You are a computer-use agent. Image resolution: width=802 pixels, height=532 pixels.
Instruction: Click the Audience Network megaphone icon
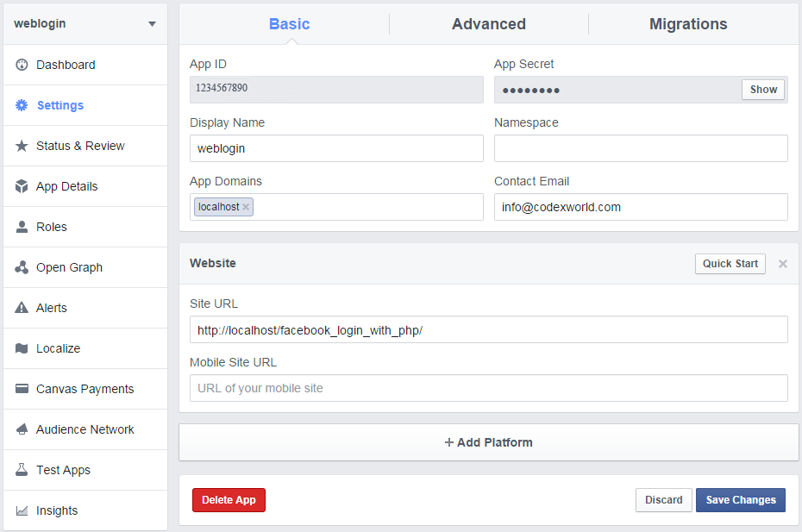click(x=22, y=429)
